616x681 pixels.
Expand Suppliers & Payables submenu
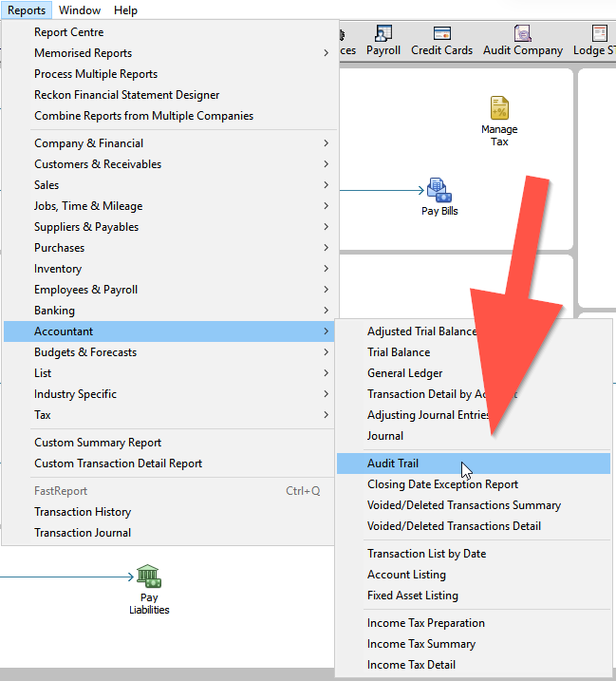[x=169, y=227]
